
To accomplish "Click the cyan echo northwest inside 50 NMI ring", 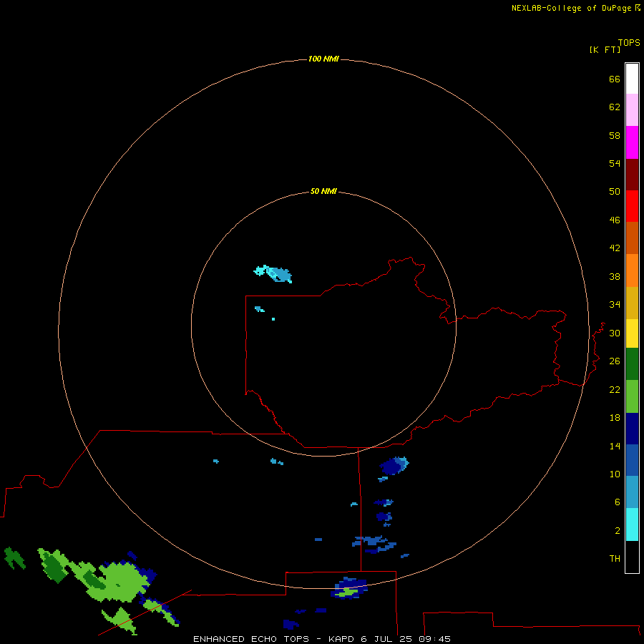I will tap(273, 273).
